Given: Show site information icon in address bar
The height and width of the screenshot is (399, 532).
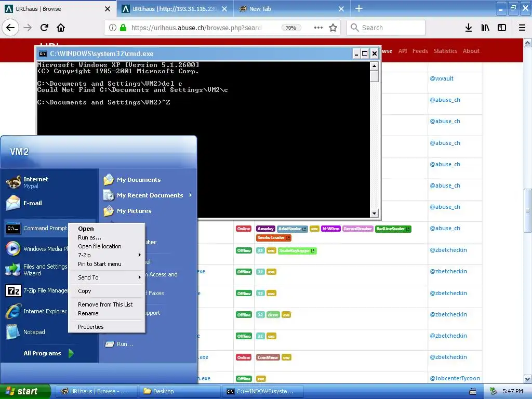Looking at the screenshot, I should (113, 28).
